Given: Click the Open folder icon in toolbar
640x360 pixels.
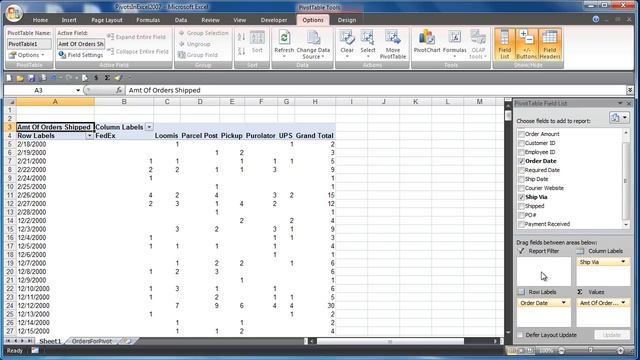Looking at the screenshot, I should 20,78.
